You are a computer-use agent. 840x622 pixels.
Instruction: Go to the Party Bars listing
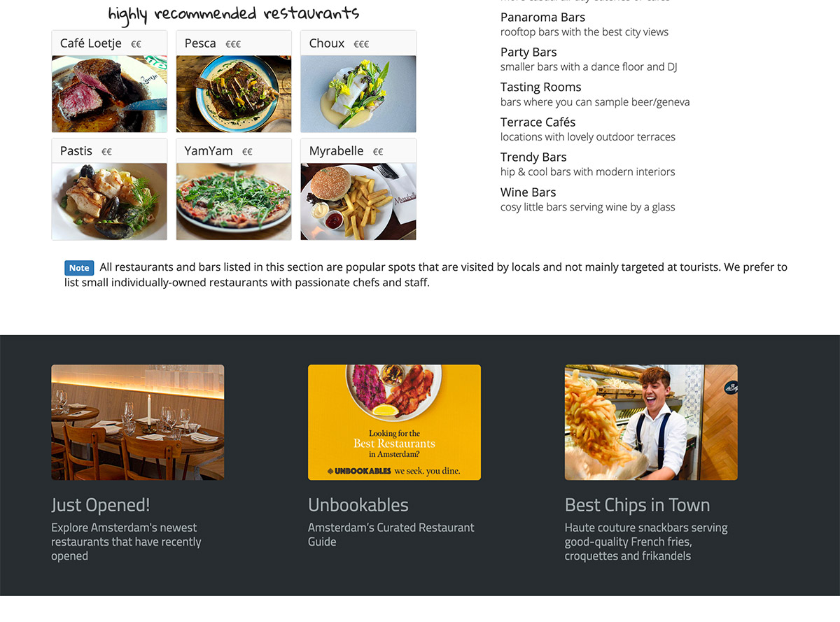(x=528, y=52)
